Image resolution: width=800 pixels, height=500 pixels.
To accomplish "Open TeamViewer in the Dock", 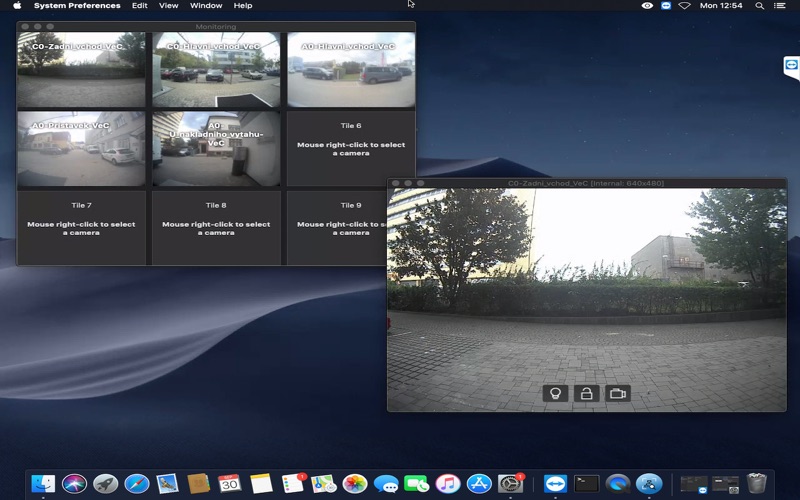I will click(x=555, y=483).
